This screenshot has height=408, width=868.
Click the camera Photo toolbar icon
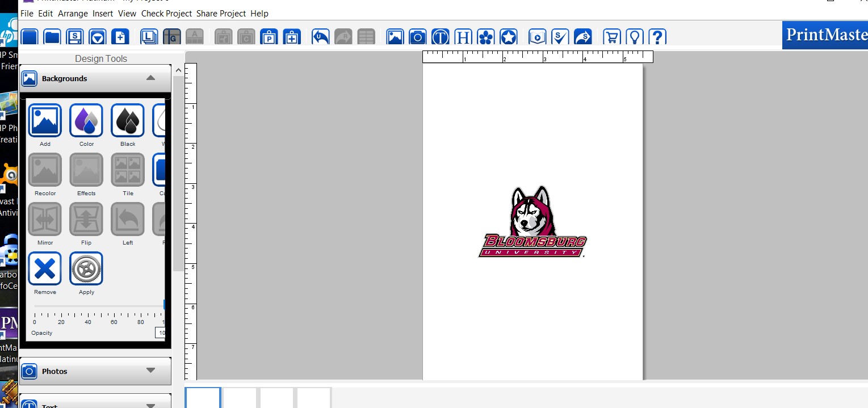point(418,37)
